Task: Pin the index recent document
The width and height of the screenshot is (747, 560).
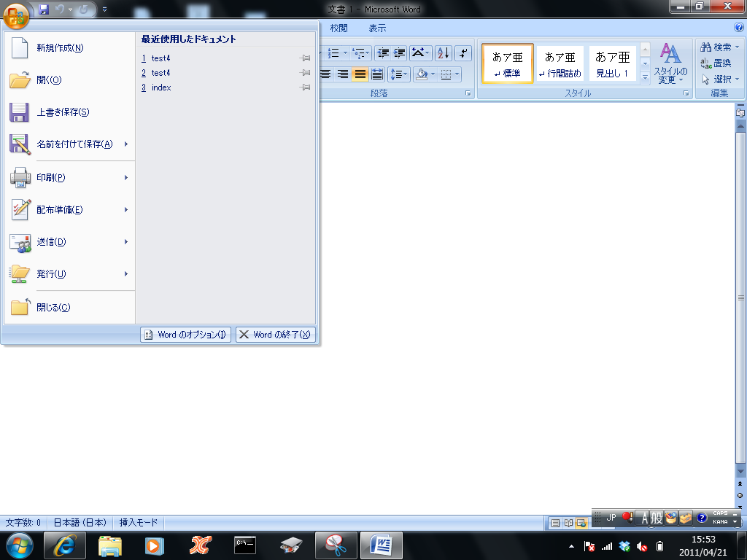Action: [x=305, y=87]
